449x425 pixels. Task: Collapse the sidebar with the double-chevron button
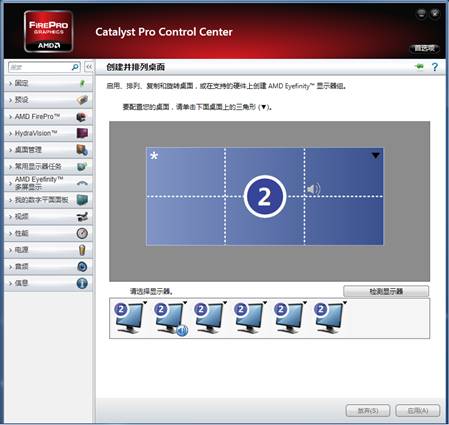click(x=89, y=67)
